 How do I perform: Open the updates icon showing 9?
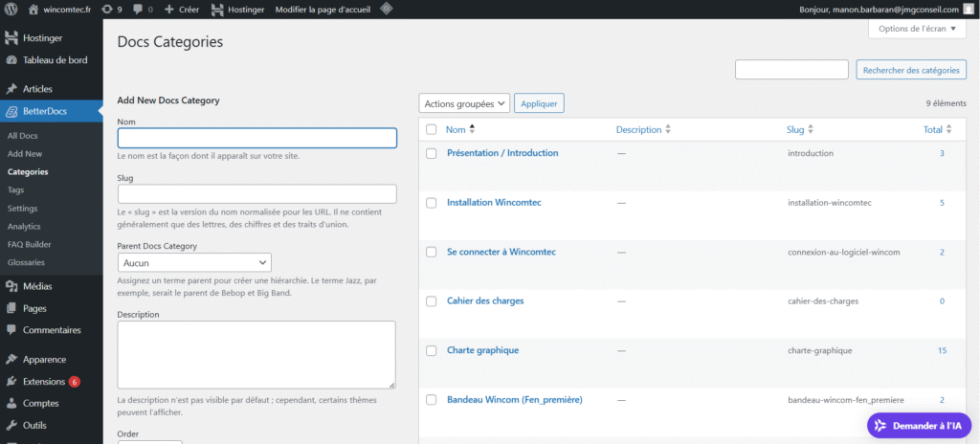point(112,10)
